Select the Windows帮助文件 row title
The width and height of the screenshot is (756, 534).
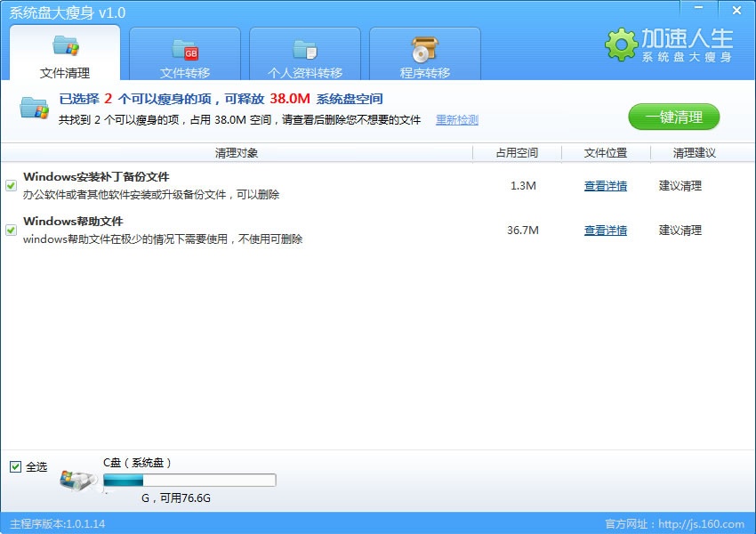(x=73, y=222)
